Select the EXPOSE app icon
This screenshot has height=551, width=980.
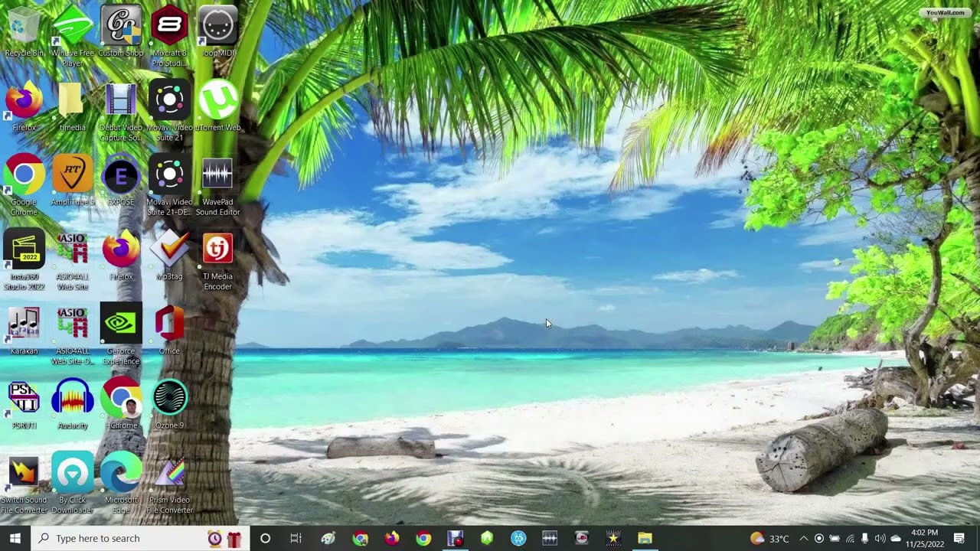tap(121, 181)
